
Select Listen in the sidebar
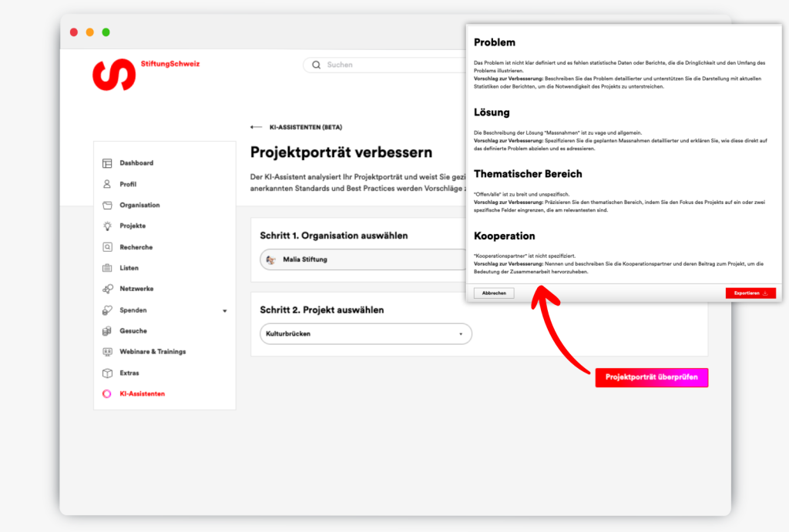pos(129,268)
